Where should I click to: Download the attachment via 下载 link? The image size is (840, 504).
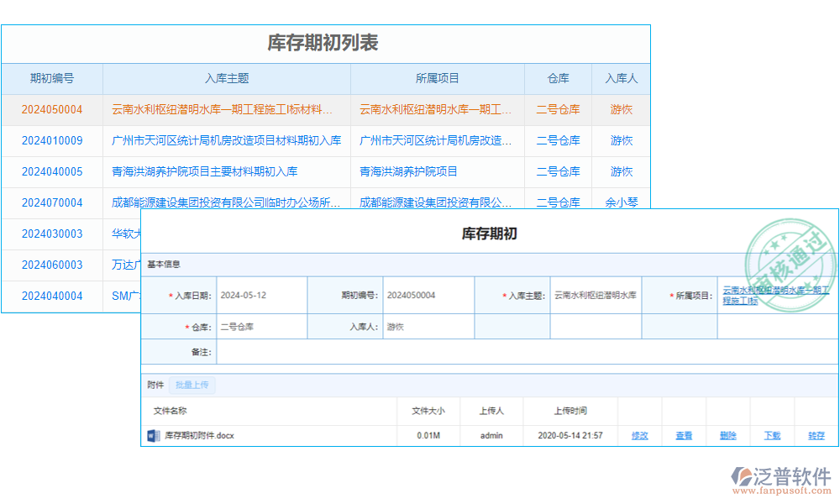[771, 435]
